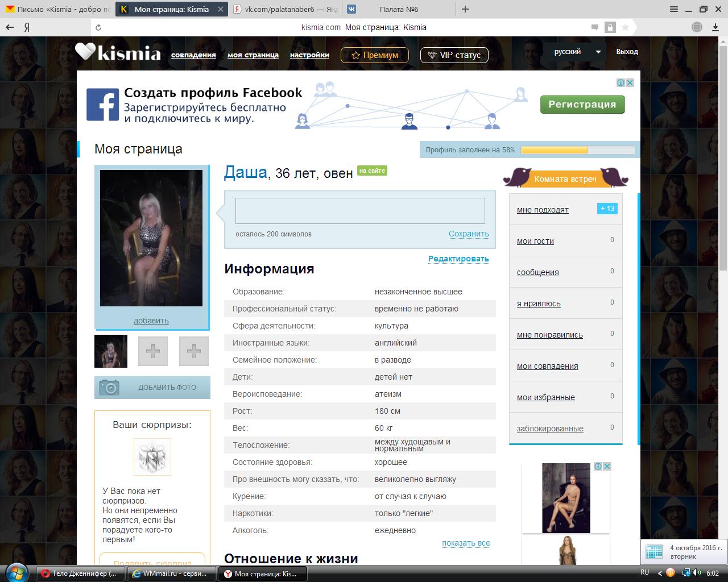Click the Kismia heart logo

tap(86, 51)
